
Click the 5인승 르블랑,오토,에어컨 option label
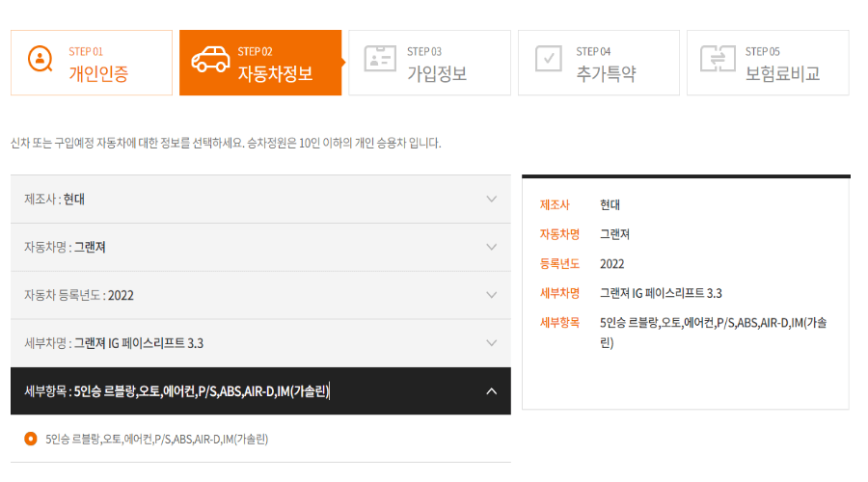tap(156, 440)
